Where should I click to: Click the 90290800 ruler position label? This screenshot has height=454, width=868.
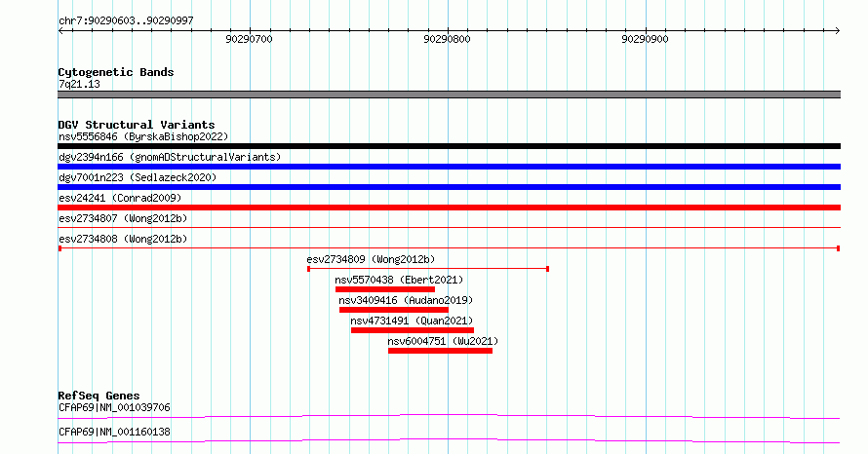point(447,39)
